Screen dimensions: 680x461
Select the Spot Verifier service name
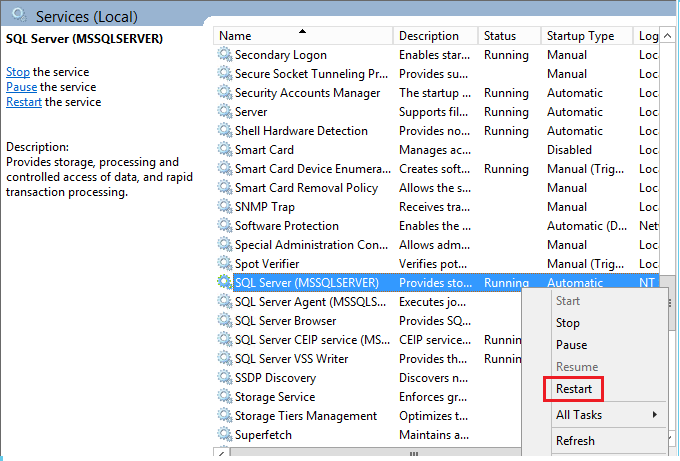click(x=267, y=264)
